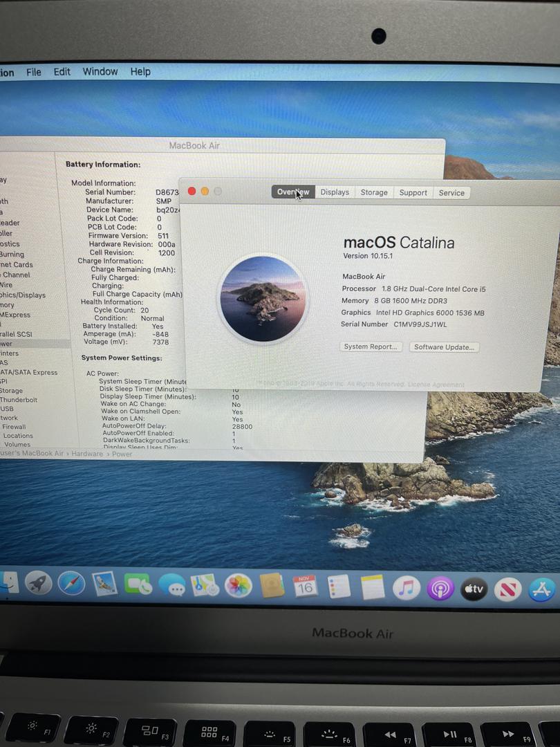Launch Podcasts from the dock
This screenshot has width=560, height=747.
click(440, 589)
